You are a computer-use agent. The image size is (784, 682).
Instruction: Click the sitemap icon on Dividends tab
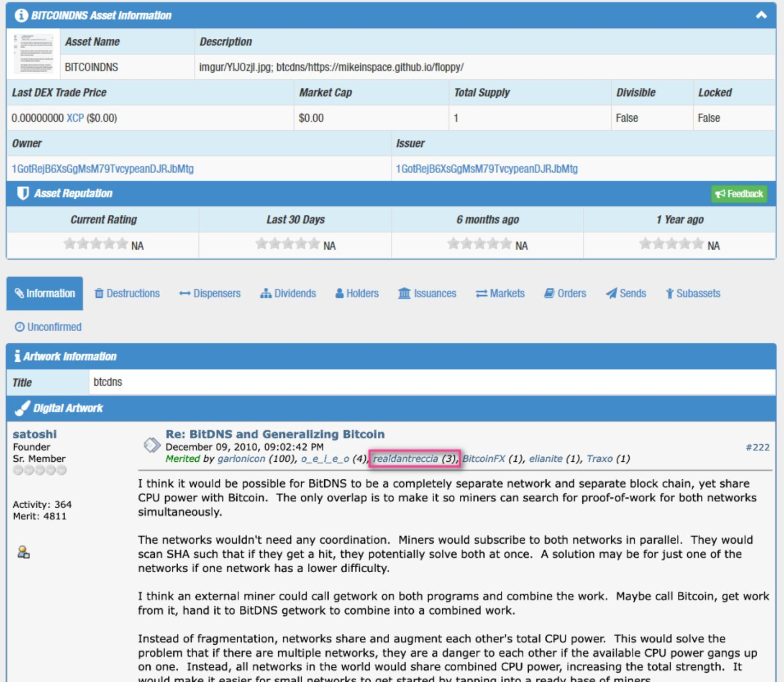click(266, 293)
